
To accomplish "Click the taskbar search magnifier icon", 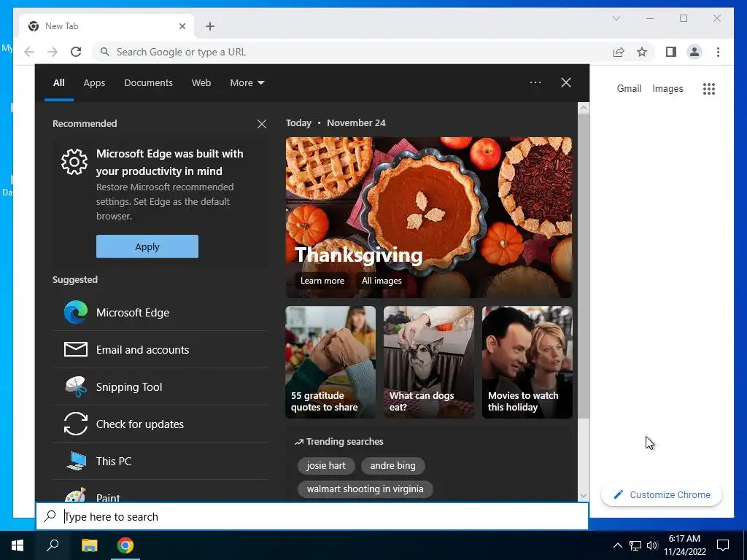I will pyautogui.click(x=53, y=545).
